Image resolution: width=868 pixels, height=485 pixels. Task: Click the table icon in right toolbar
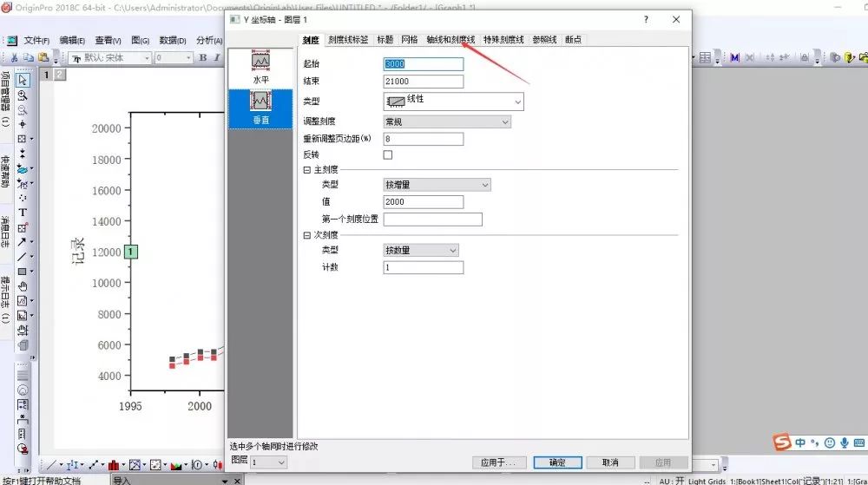pos(705,57)
